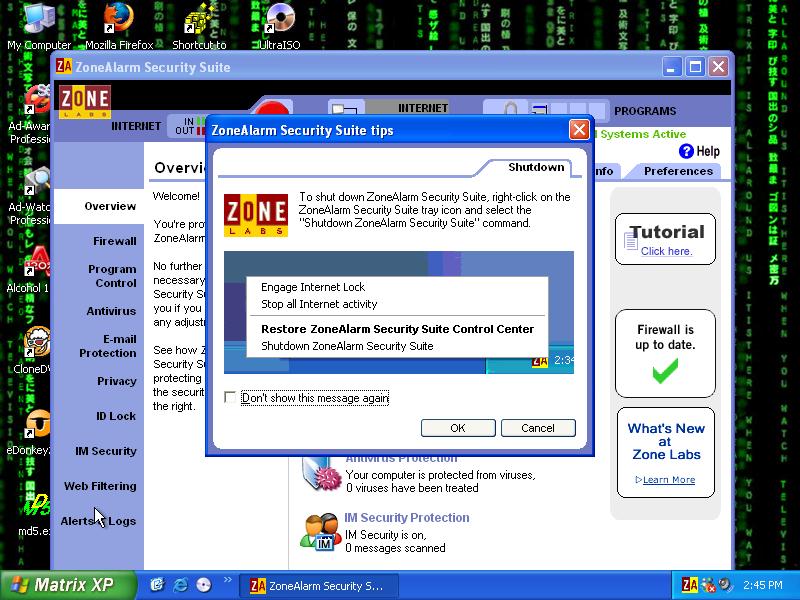This screenshot has height=600, width=800.
Task: Click the blue Help question mark icon
Action: [x=686, y=151]
